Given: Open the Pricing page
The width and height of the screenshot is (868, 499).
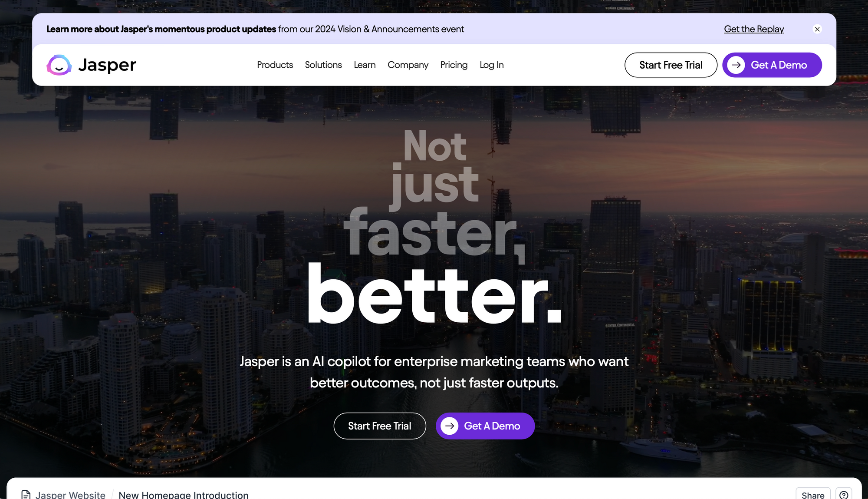Looking at the screenshot, I should click(454, 65).
